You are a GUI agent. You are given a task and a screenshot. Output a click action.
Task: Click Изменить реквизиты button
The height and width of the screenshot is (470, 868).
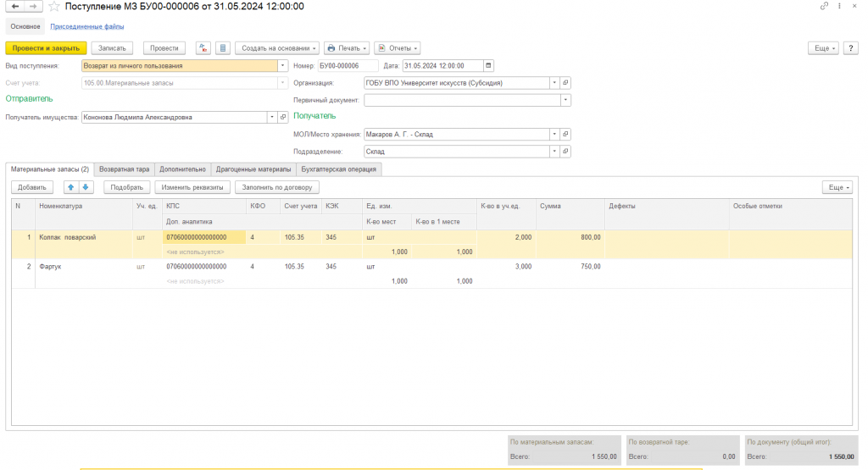coord(192,187)
